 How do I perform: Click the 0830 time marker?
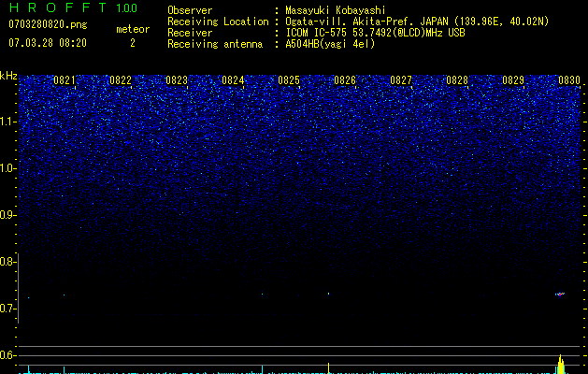coord(569,80)
